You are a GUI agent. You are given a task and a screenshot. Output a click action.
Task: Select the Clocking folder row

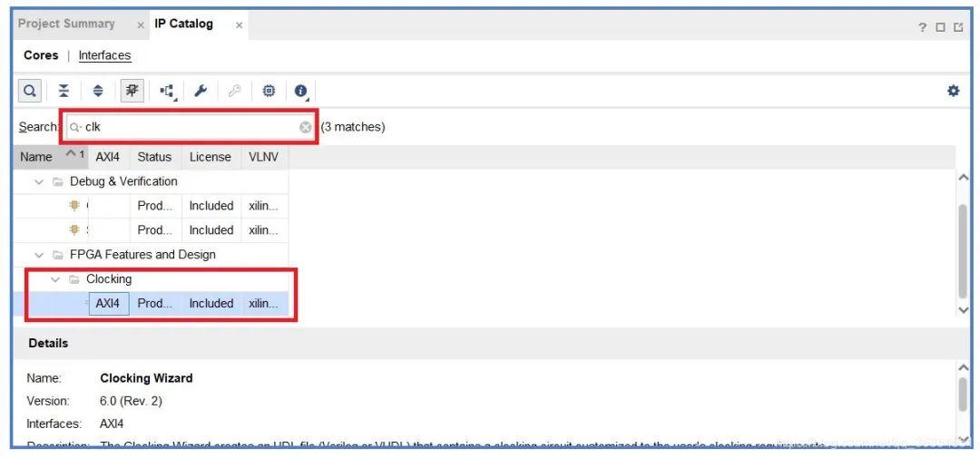click(x=151, y=279)
